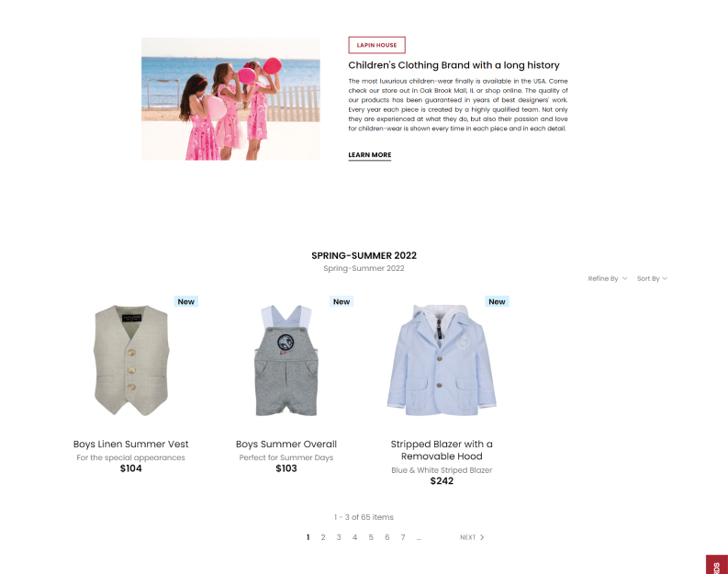
Task: Open Stripped Blazer with a Removable Hood title
Action: coord(442,450)
